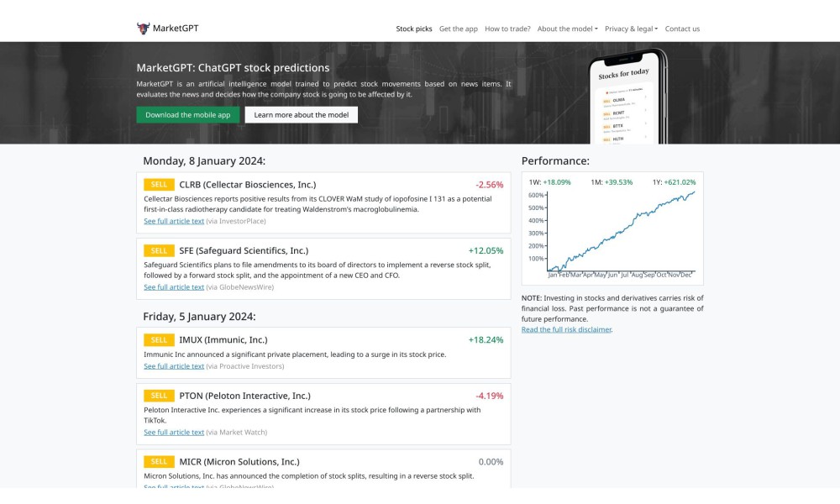
Task: Click the performance line chart
Action: pos(612,234)
